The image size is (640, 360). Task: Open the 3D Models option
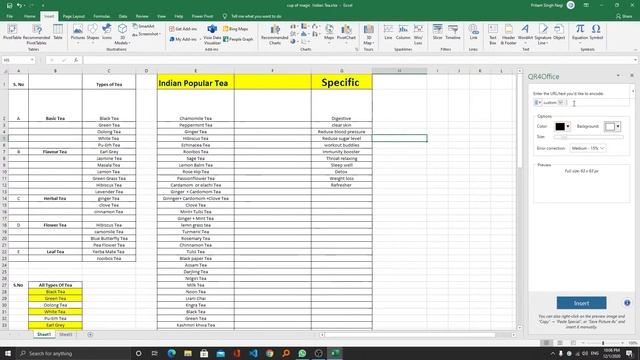point(122,34)
